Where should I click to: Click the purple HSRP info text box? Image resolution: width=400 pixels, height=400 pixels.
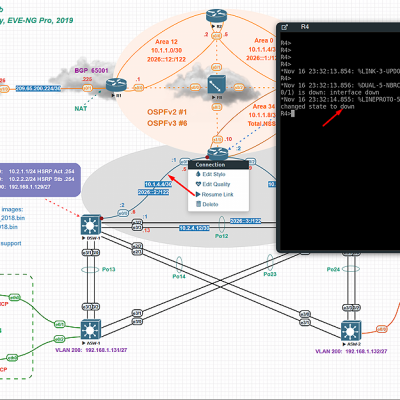(40, 180)
